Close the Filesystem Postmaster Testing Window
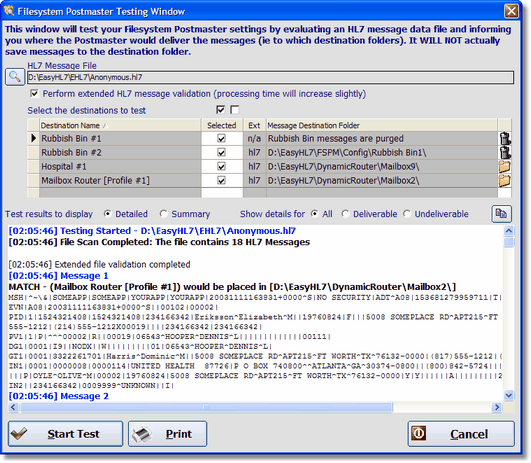Screen dimensions: 531x463 click(511, 11)
